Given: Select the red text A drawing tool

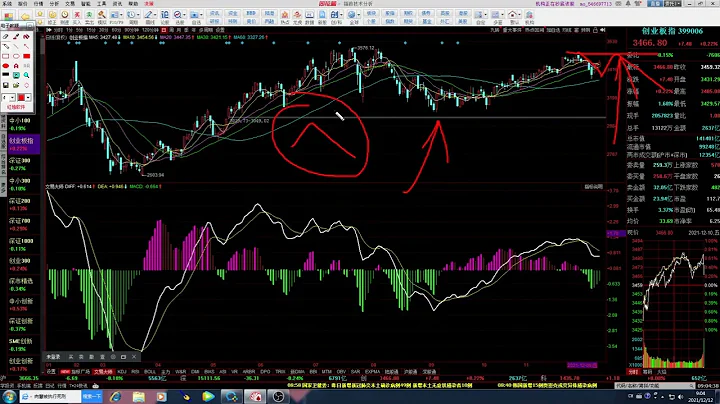Looking at the screenshot, I should [16, 66].
